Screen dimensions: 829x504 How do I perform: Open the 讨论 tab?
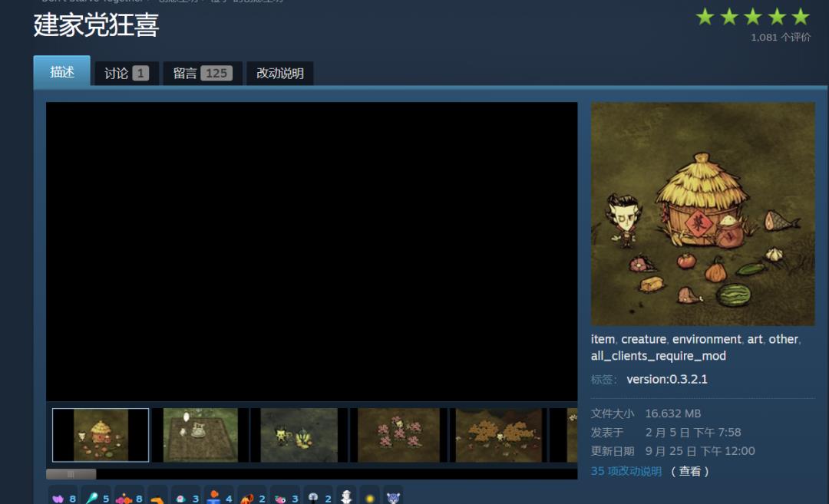click(x=126, y=74)
